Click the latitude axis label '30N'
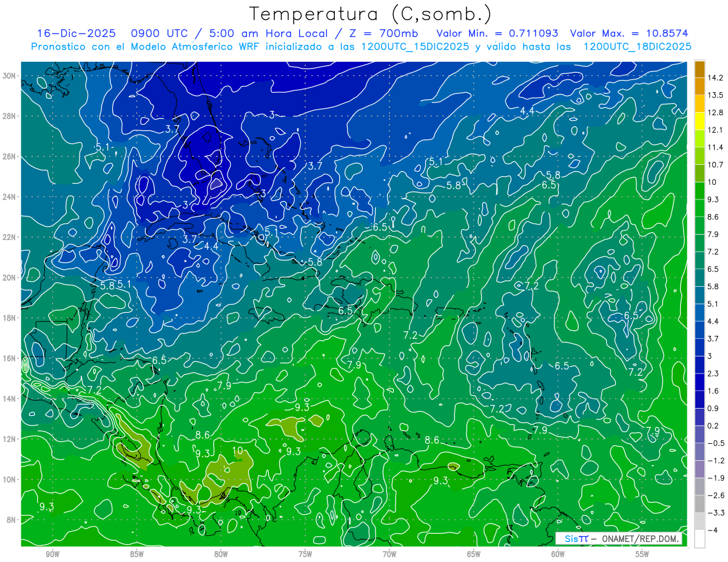 [8, 75]
